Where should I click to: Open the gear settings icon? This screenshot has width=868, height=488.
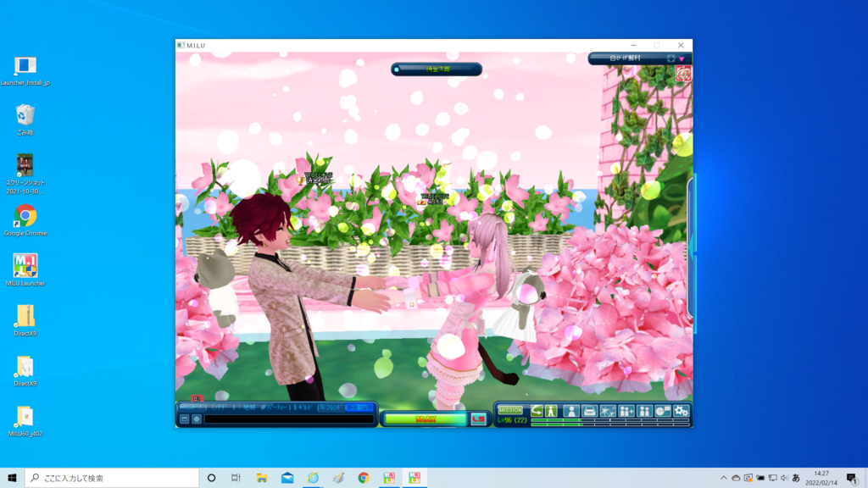coord(681,411)
